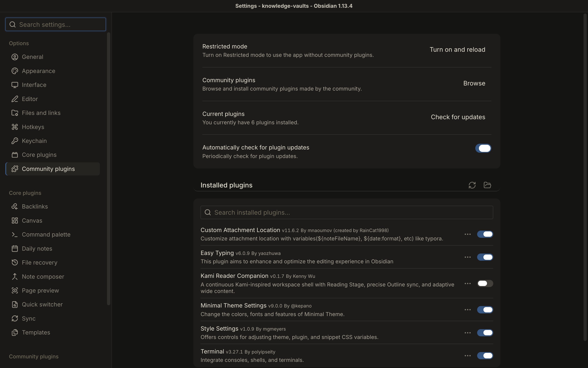Click the Hotkeys command-key icon
588x368 pixels.
point(15,127)
